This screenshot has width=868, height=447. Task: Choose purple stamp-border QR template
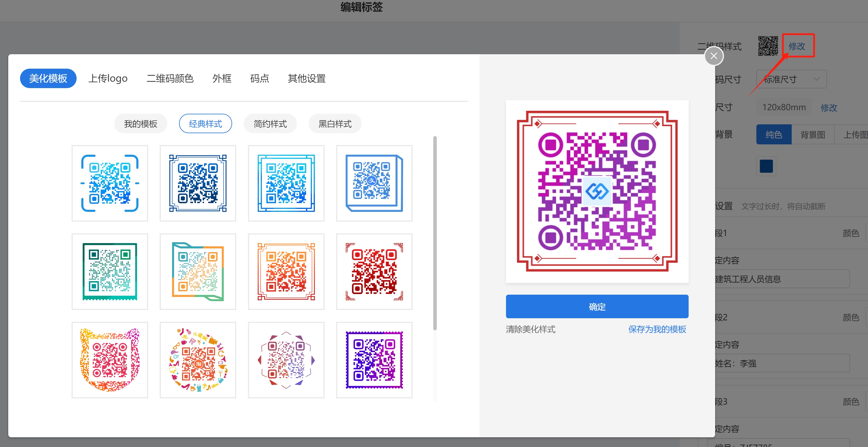(374, 360)
